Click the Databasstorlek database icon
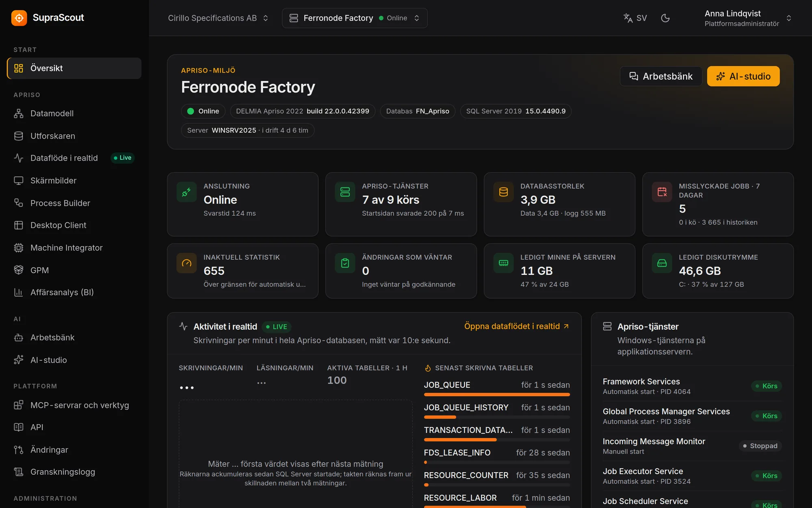812x508 pixels. (x=503, y=192)
